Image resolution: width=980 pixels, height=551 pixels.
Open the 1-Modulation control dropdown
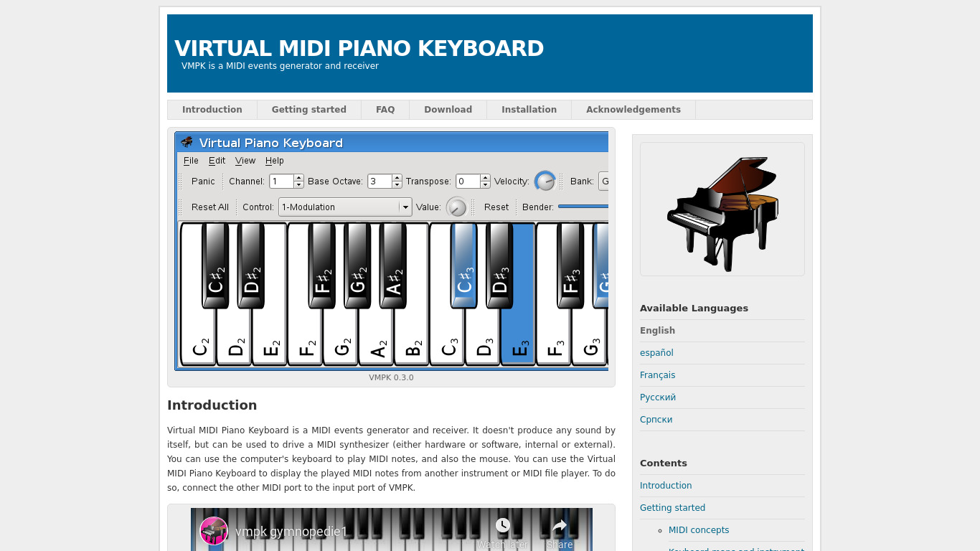point(345,207)
